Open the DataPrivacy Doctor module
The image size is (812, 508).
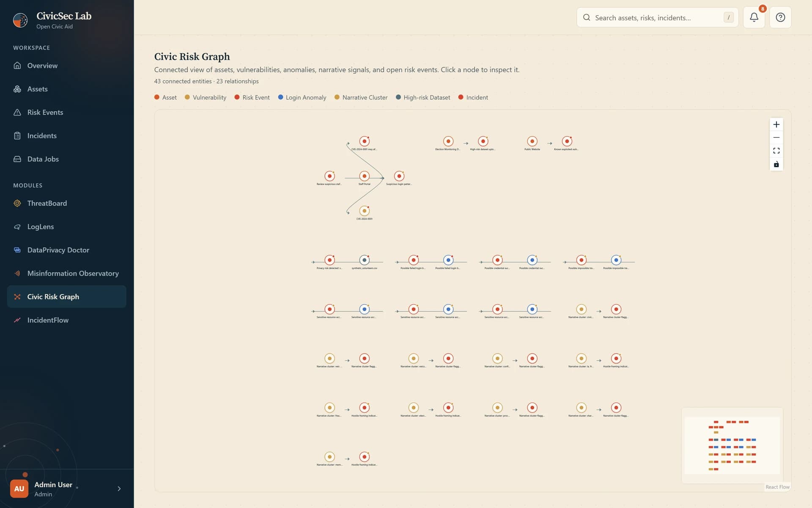click(x=66, y=250)
